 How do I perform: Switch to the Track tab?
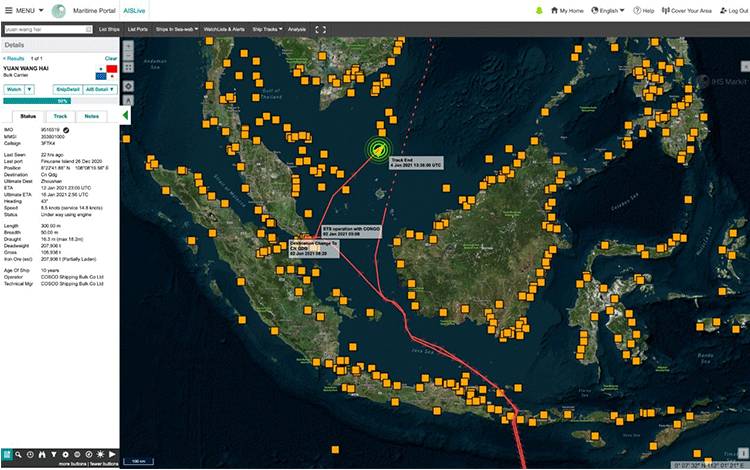[x=60, y=116]
